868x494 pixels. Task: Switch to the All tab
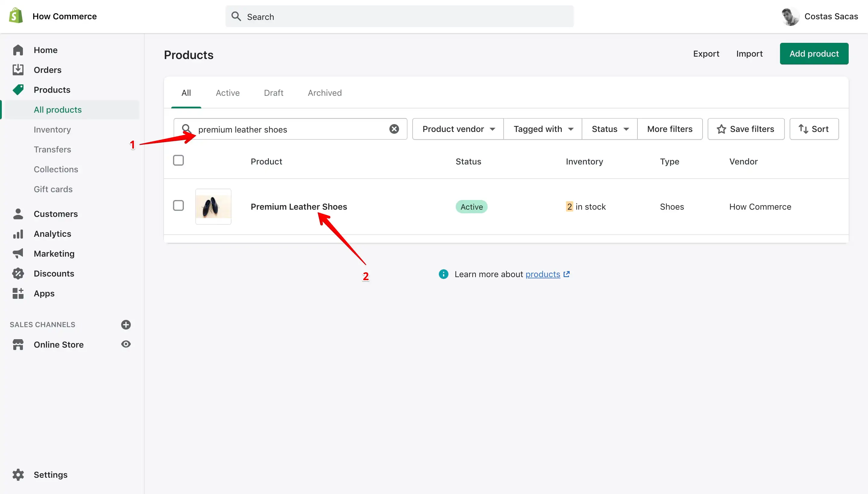186,93
